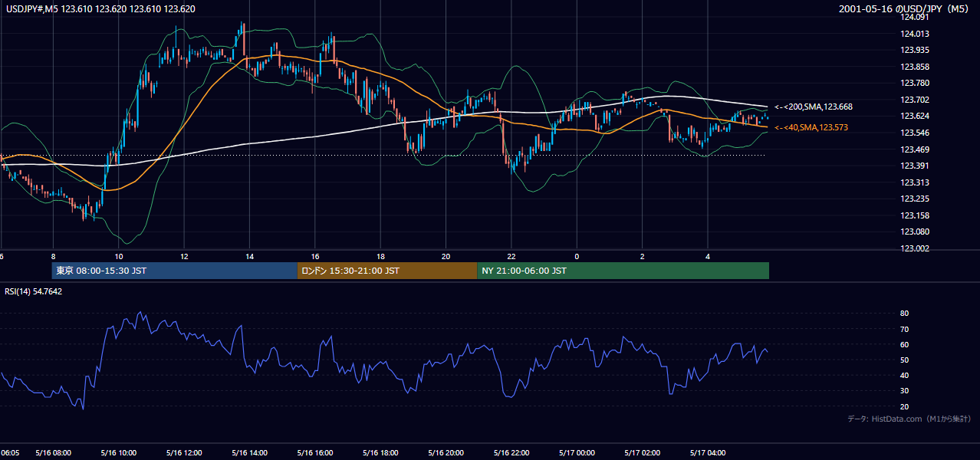Click hour label 12 under price chart

pos(184,256)
